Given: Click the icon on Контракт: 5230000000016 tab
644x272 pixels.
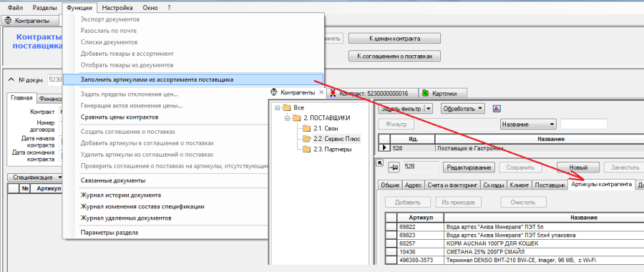Looking at the screenshot, I should click(333, 93).
